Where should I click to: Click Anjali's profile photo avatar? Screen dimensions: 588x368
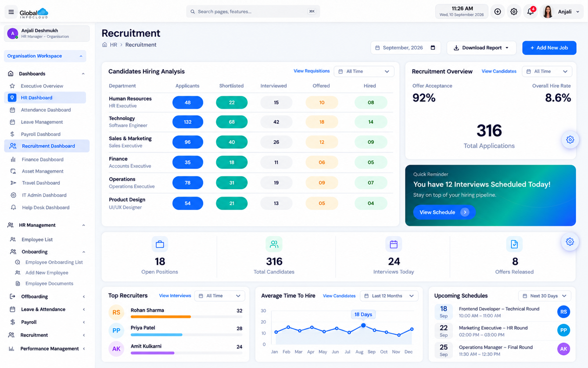548,12
